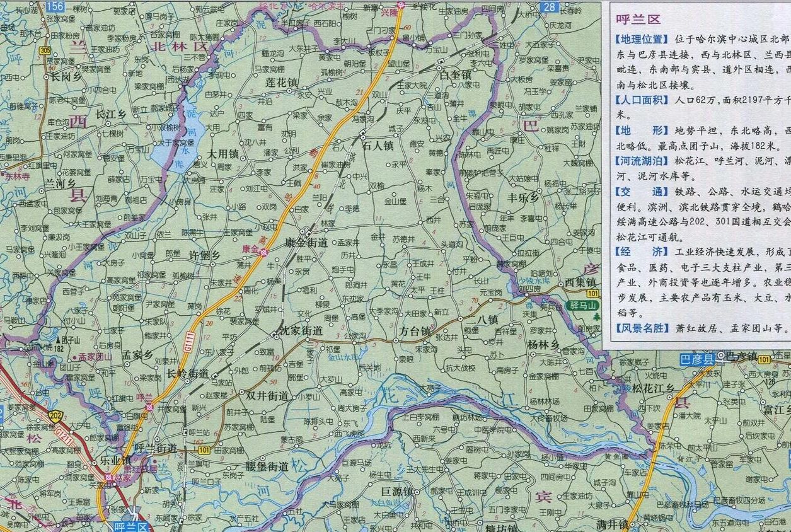The height and width of the screenshot is (532, 791).
Task: Click the 石人镇 town label
Action: point(378,144)
